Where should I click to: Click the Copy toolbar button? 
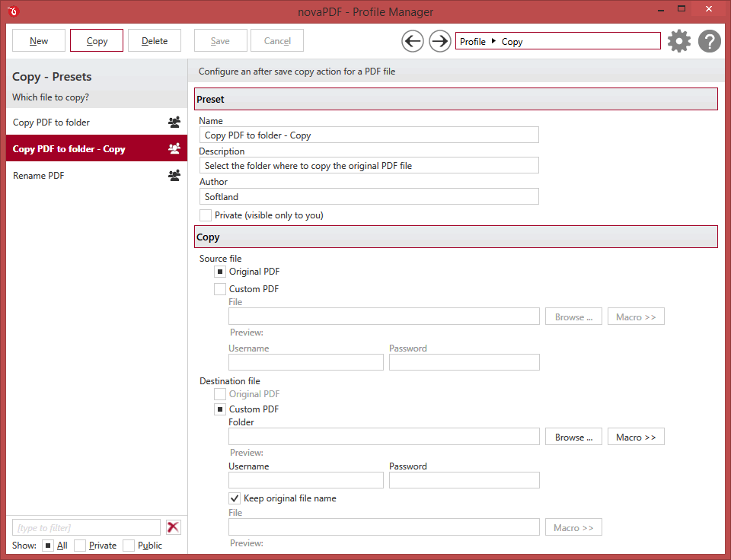pyautogui.click(x=97, y=40)
